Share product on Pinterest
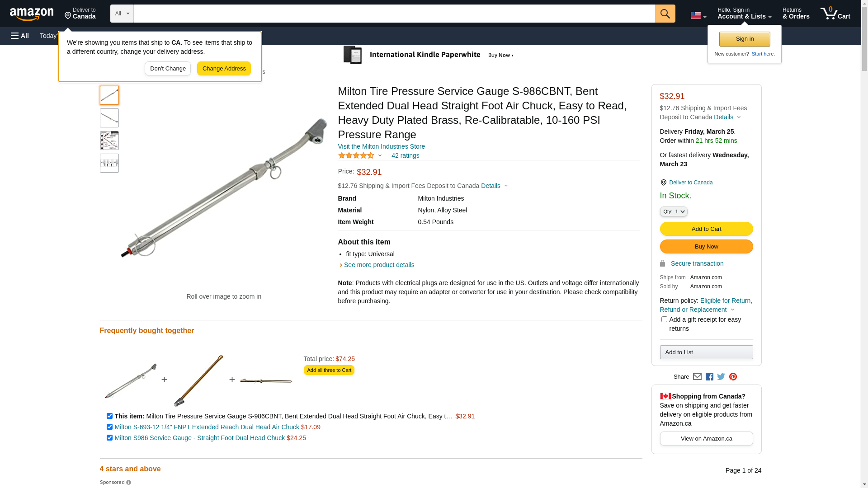 point(733,377)
